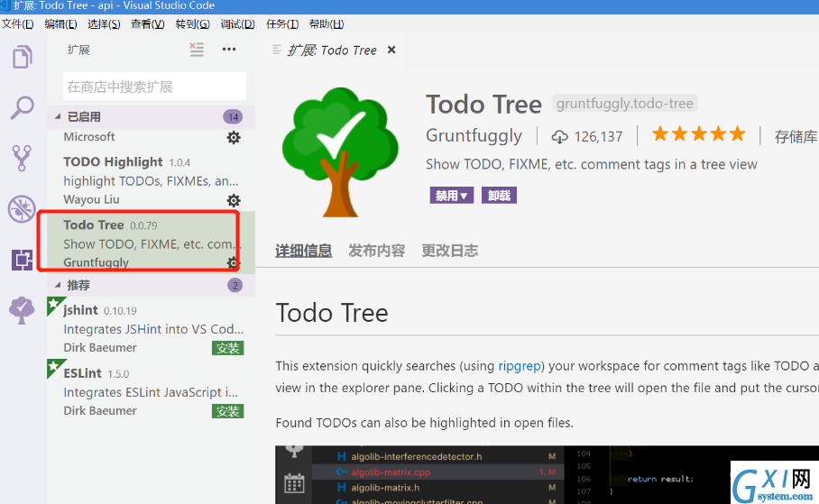This screenshot has width=819, height=504.
Task: Close the 扩展: Todo Tree tab
Action: point(391,50)
